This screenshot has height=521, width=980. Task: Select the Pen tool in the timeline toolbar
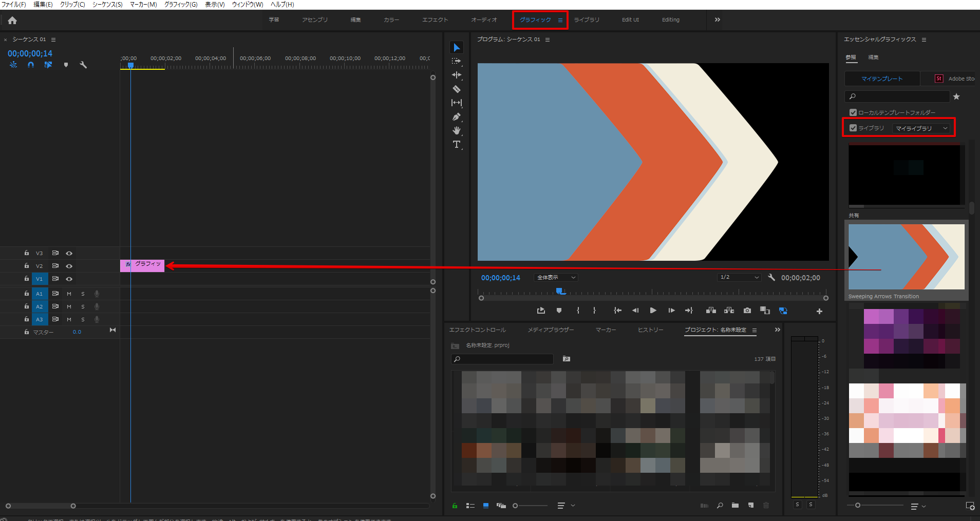[457, 117]
